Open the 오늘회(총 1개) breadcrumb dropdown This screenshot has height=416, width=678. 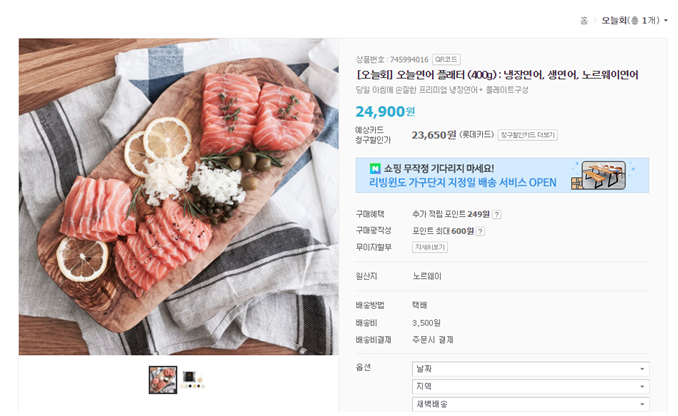(634, 20)
